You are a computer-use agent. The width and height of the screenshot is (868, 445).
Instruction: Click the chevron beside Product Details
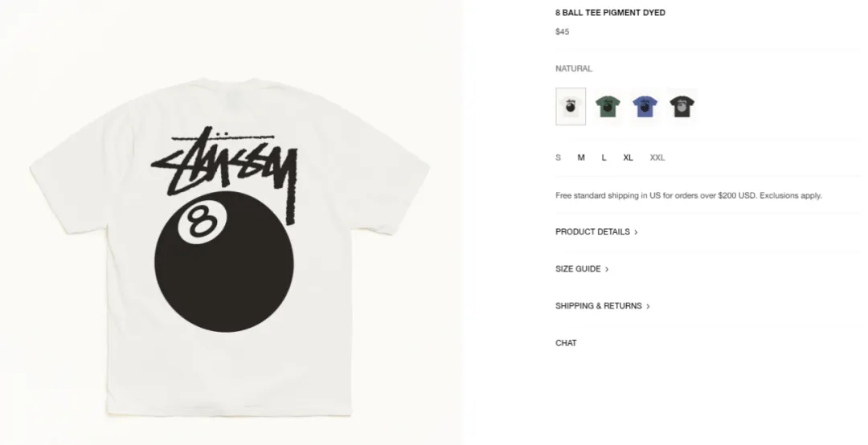tap(636, 232)
